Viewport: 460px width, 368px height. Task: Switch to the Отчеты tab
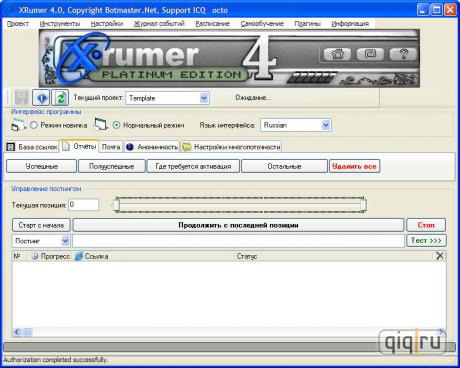pos(79,146)
